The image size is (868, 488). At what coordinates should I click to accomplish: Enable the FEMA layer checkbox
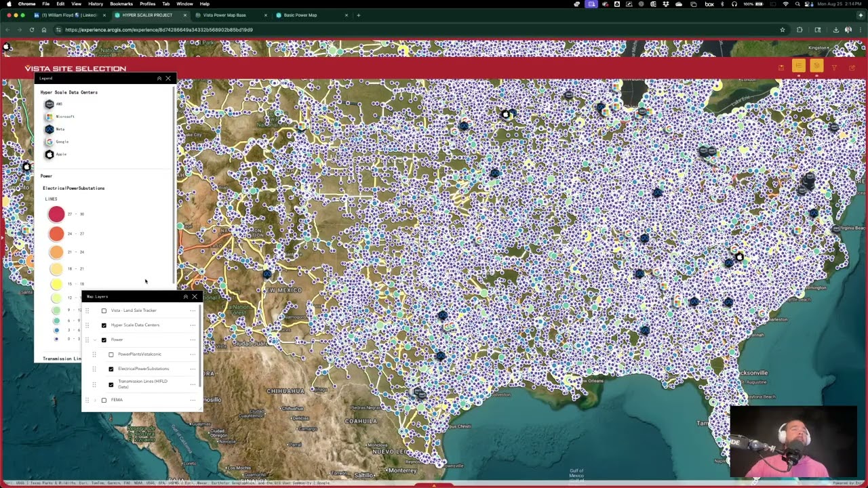click(x=104, y=401)
